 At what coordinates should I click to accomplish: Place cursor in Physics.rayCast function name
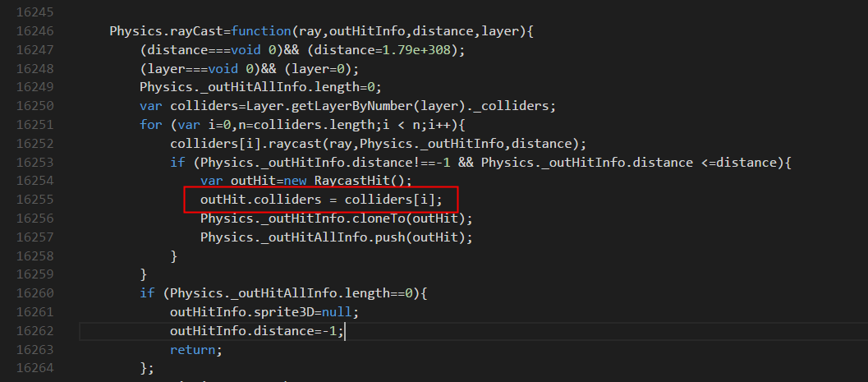pyautogui.click(x=167, y=31)
